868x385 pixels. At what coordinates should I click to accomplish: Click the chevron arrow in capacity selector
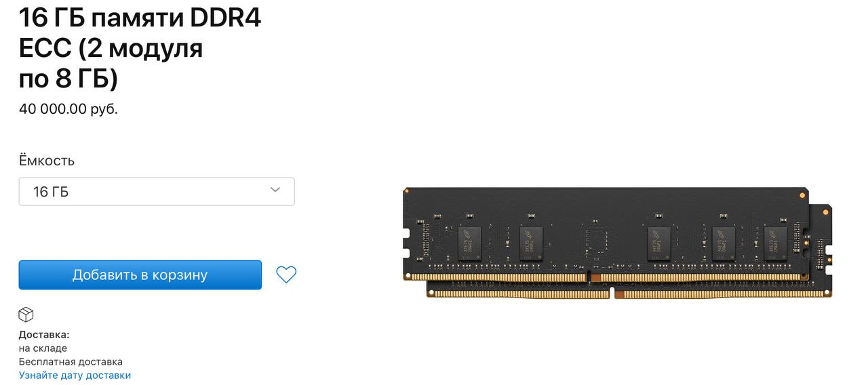click(275, 190)
